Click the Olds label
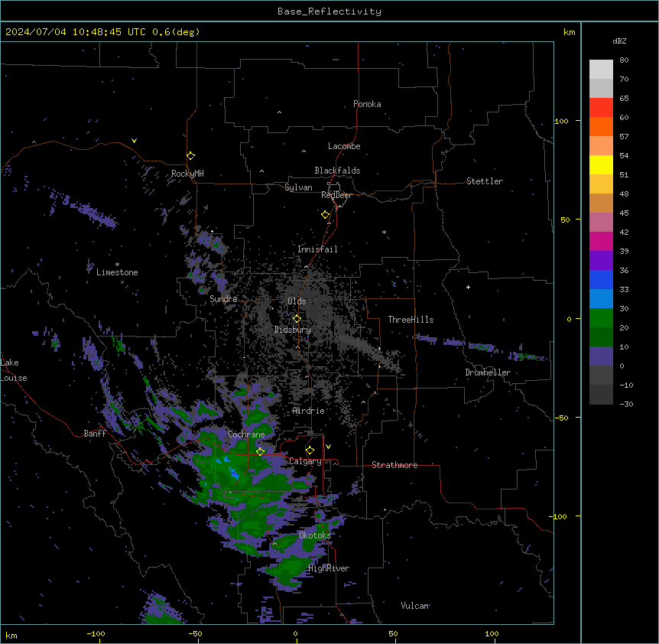The width and height of the screenshot is (659, 644). point(297,301)
